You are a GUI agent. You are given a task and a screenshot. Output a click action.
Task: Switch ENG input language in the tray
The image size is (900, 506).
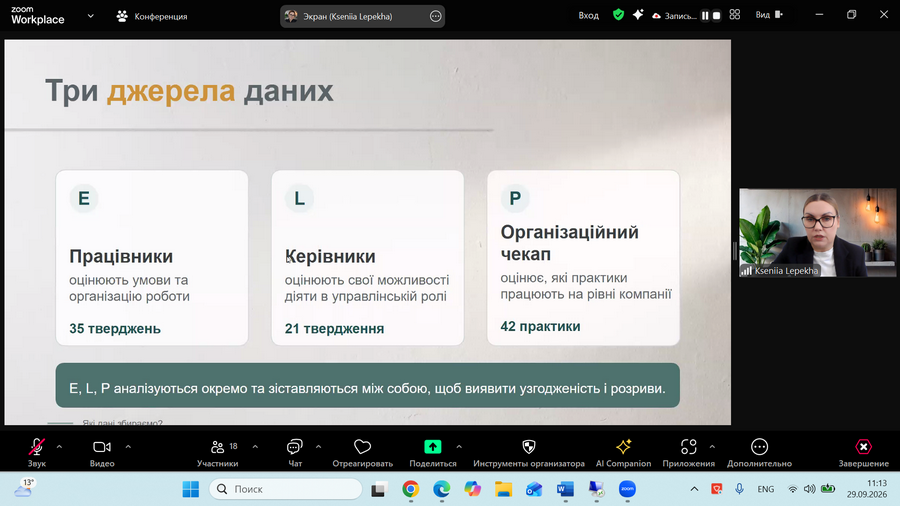[766, 489]
